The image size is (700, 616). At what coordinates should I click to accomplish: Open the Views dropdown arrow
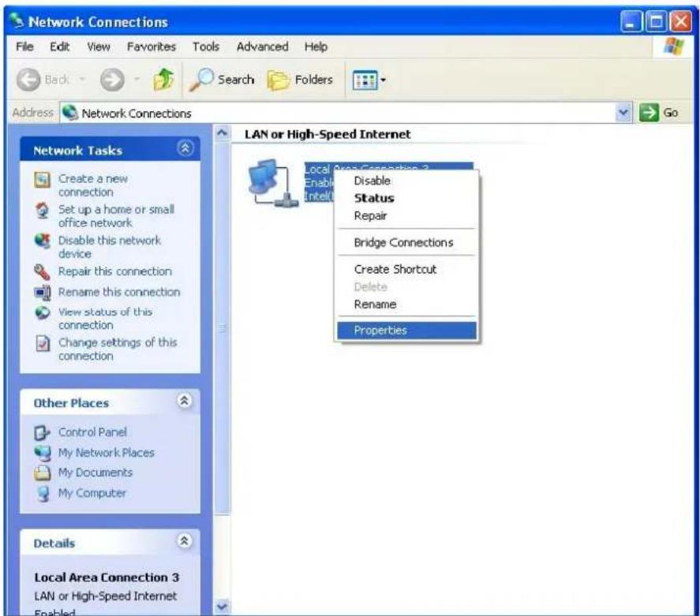coord(383,80)
